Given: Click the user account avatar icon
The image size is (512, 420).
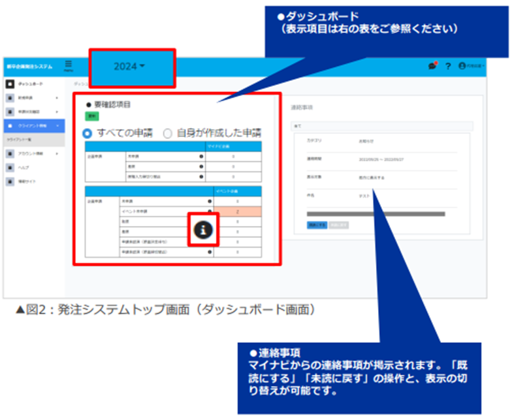Looking at the screenshot, I should click(x=462, y=66).
